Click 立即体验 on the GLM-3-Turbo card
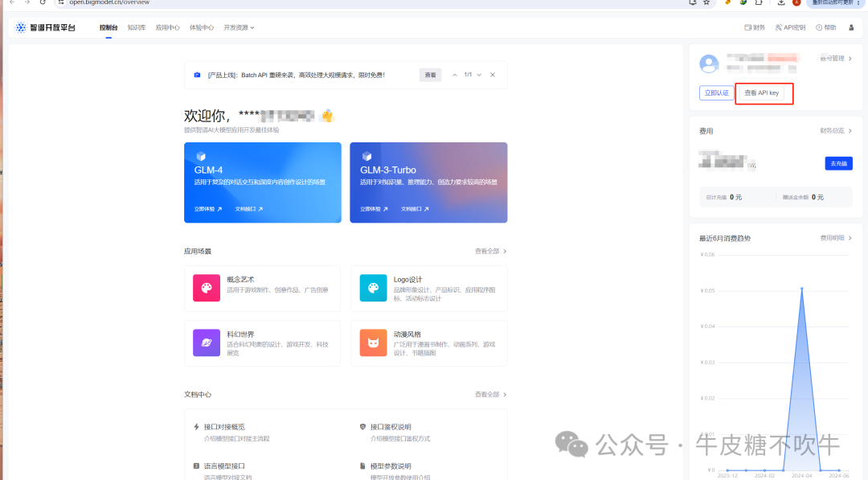The width and height of the screenshot is (868, 480). (375, 209)
